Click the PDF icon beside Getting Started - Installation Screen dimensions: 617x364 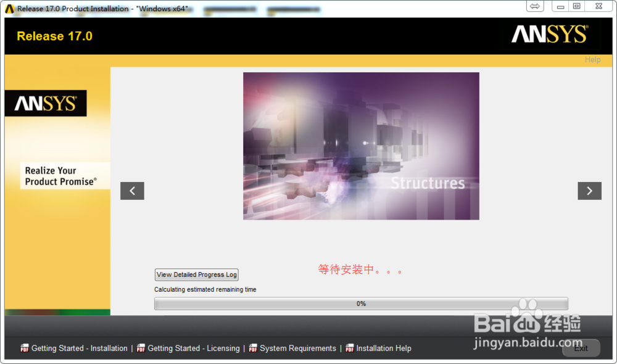click(x=25, y=348)
